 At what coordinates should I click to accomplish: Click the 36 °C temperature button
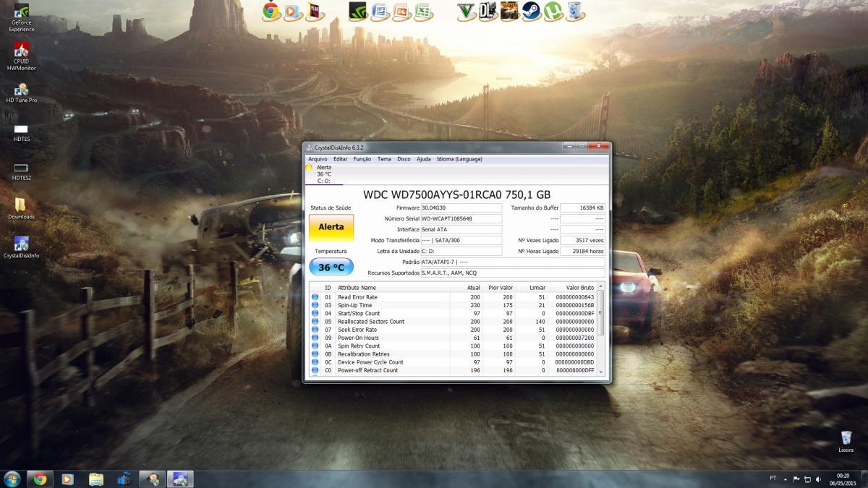point(331,267)
